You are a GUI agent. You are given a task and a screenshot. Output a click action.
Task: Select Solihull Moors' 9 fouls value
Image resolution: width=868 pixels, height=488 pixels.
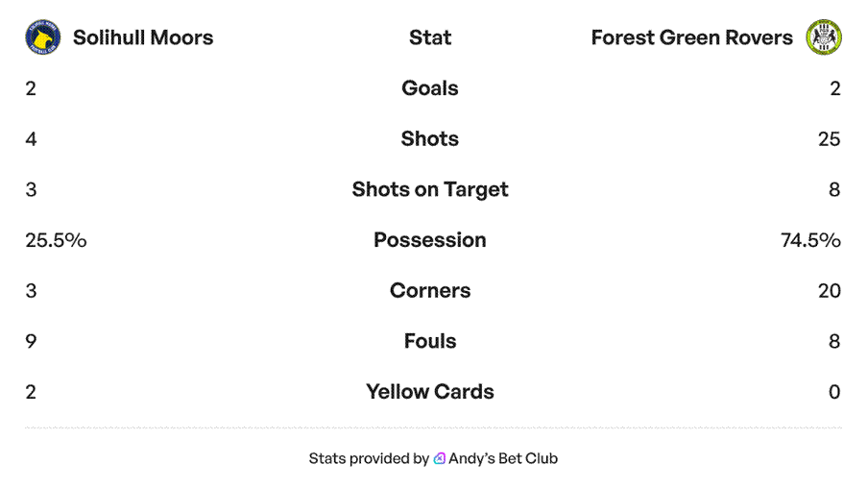pyautogui.click(x=31, y=341)
